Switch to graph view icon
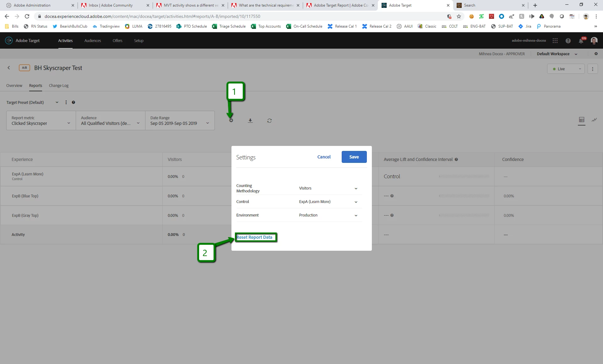The image size is (603, 364). [x=594, y=120]
